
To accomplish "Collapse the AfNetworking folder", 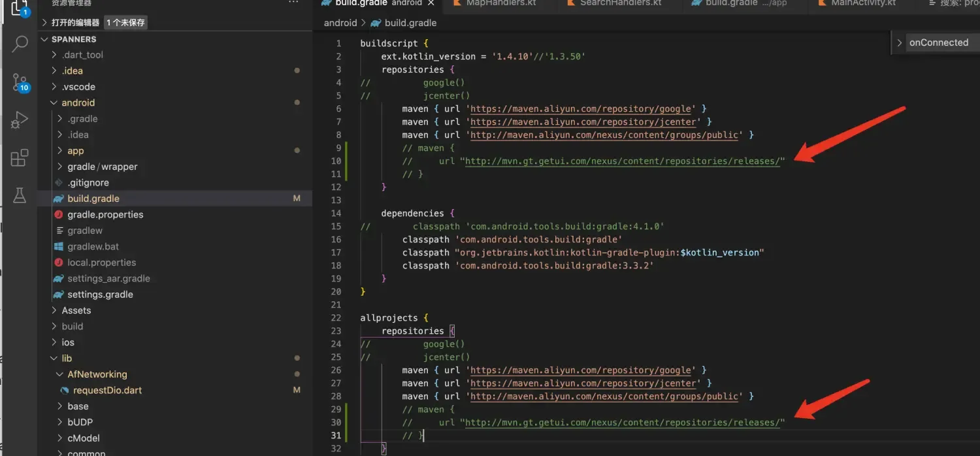I will (97, 374).
